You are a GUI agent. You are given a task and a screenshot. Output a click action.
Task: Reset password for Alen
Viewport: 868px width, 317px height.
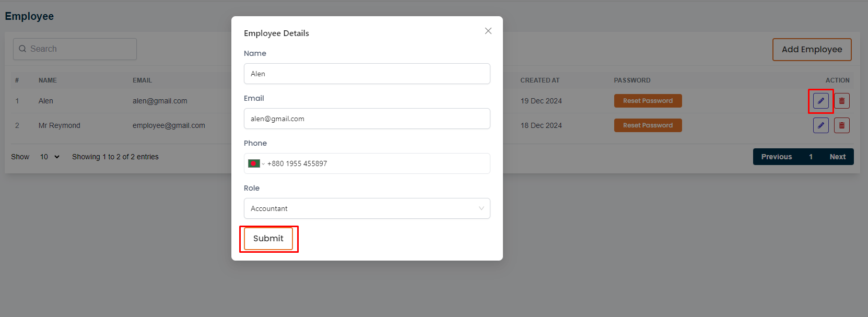click(x=648, y=101)
